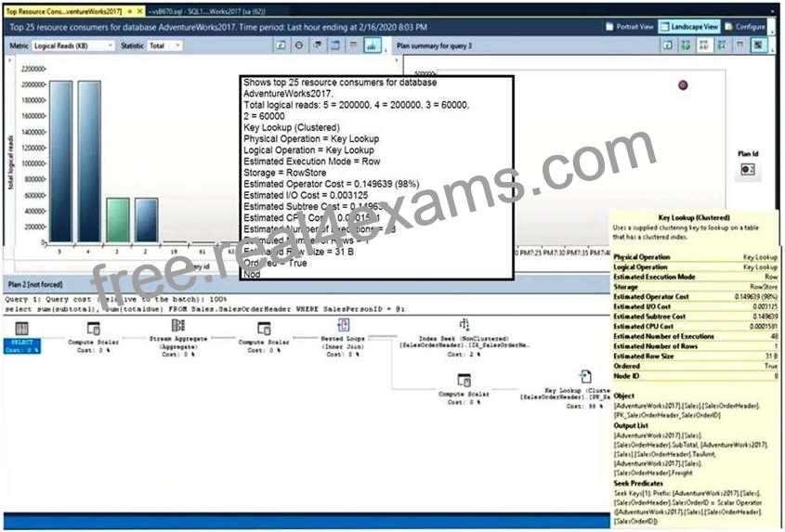The width and height of the screenshot is (785, 532).
Task: Click the 'Storage' RowStore tooltip row
Action: 696,287
